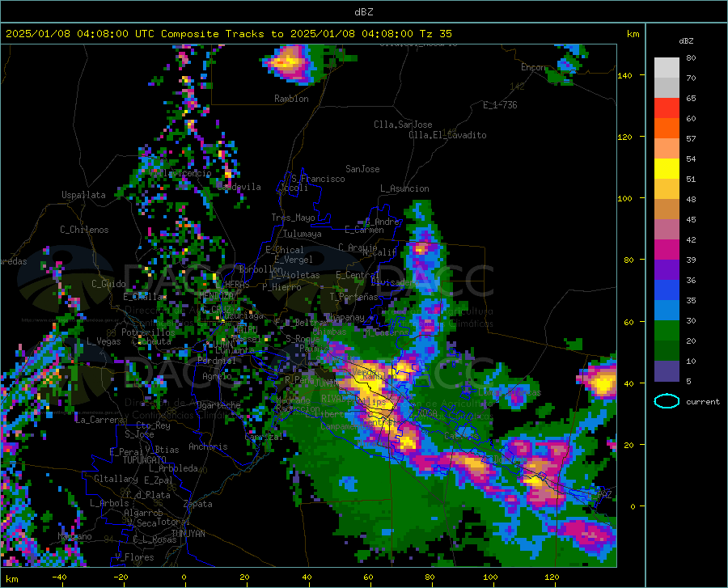Pick the purple 36-39 dBZ swatch
This screenshot has width=728, height=588.
click(x=667, y=270)
